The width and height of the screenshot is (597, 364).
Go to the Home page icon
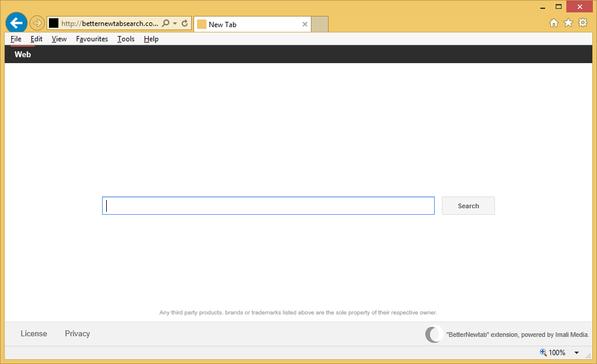[x=553, y=23]
